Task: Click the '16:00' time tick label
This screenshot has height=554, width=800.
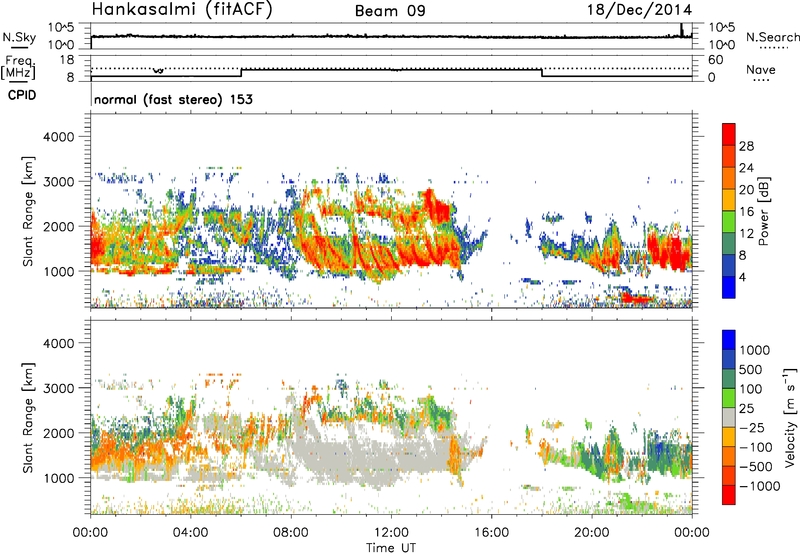Action: point(491,533)
